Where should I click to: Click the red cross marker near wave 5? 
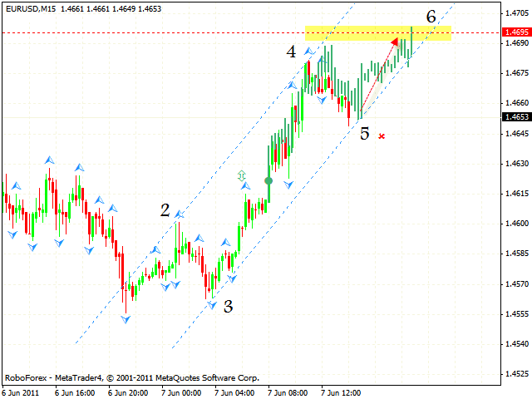pos(382,135)
